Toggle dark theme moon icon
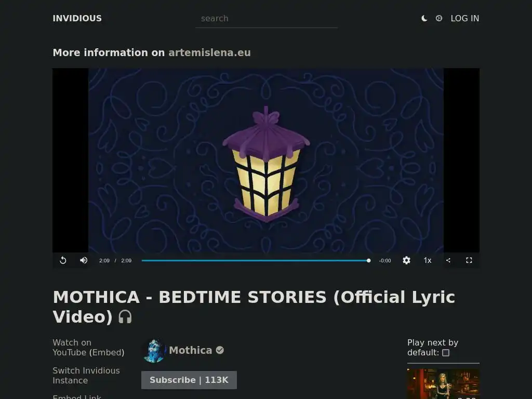This screenshot has height=399, width=532. point(424,18)
